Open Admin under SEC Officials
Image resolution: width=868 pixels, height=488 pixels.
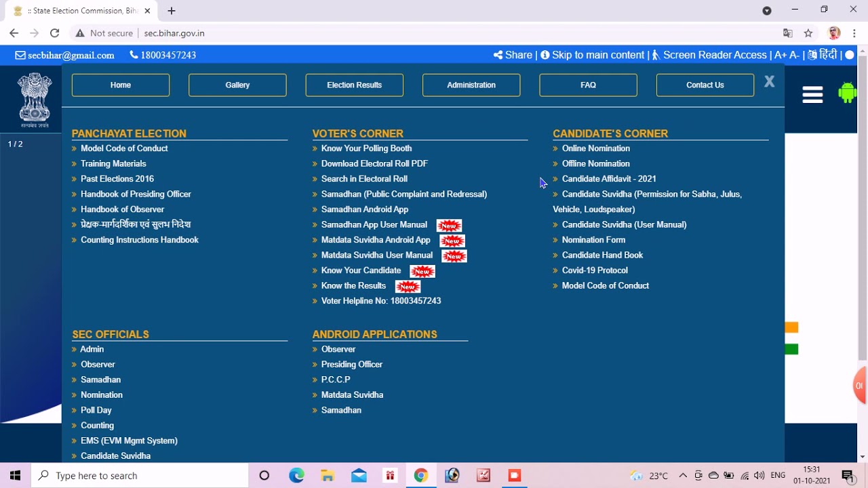pyautogui.click(x=92, y=349)
